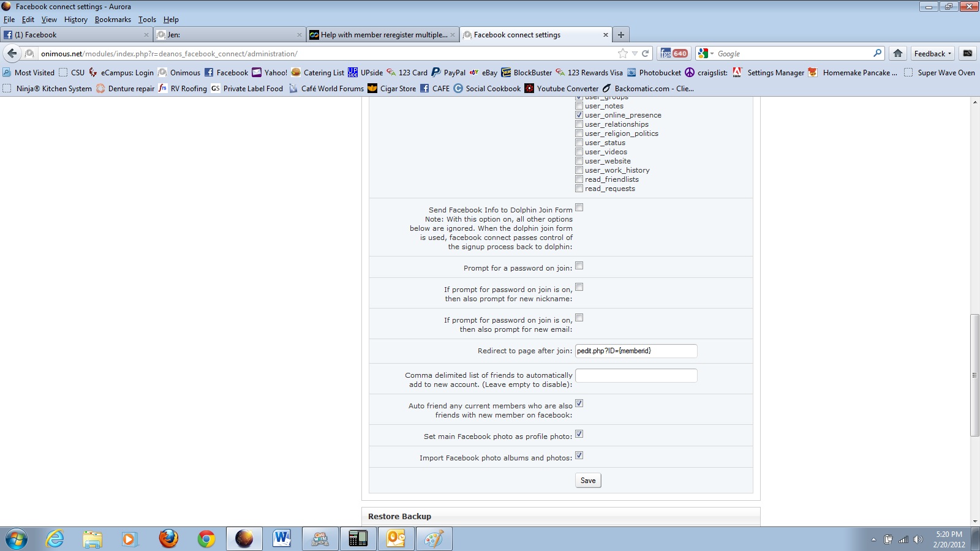Uncheck Set main Facebook photo as profile photo

(579, 434)
